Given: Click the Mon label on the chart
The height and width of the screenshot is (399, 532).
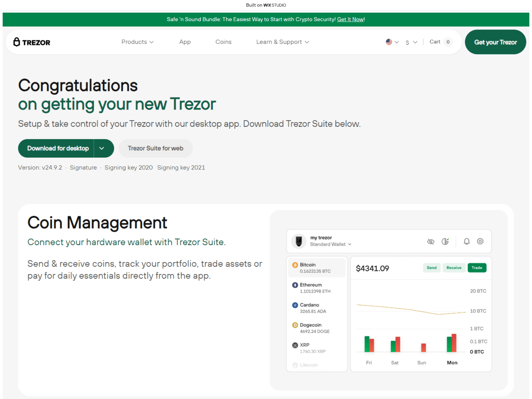Looking at the screenshot, I should point(452,363).
